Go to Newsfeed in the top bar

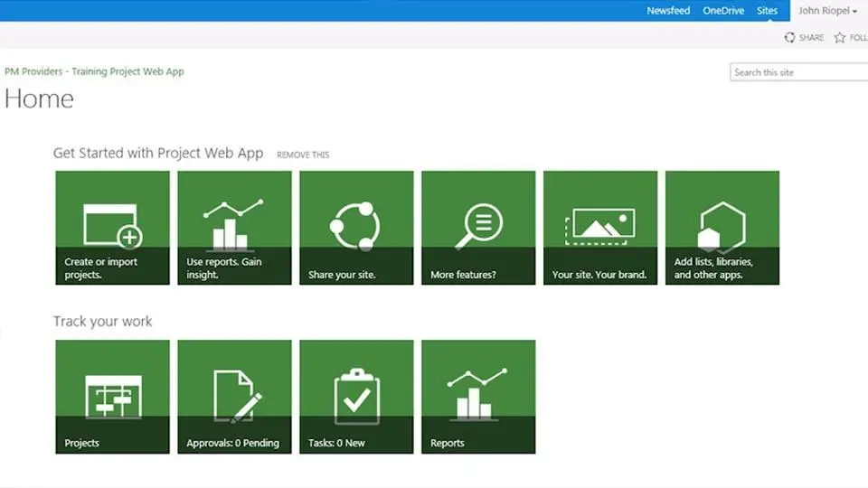pyautogui.click(x=668, y=11)
